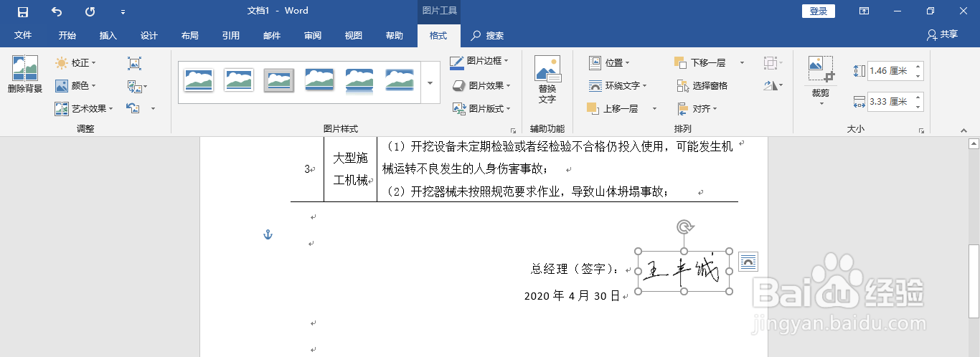
Task: Switch to Home (开始) tab
Action: tap(67, 35)
